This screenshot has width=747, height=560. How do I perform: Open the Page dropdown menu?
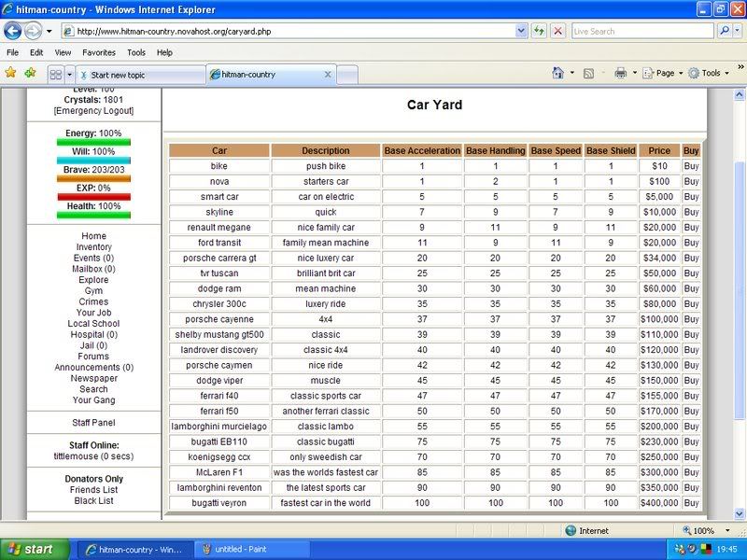[664, 73]
